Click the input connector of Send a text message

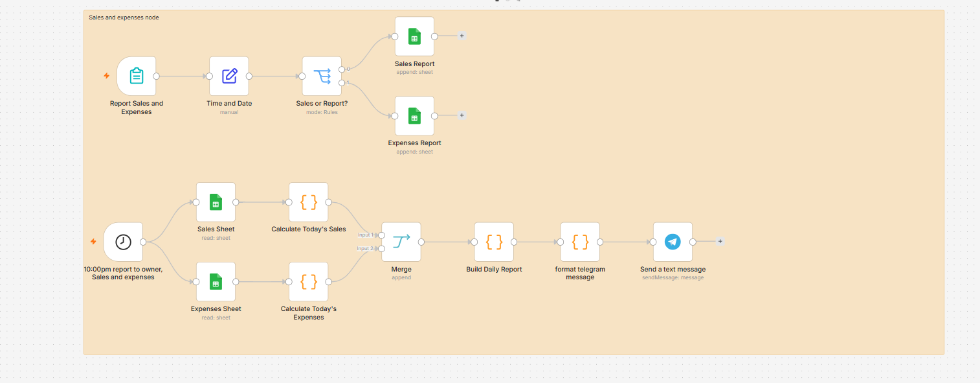tap(653, 242)
